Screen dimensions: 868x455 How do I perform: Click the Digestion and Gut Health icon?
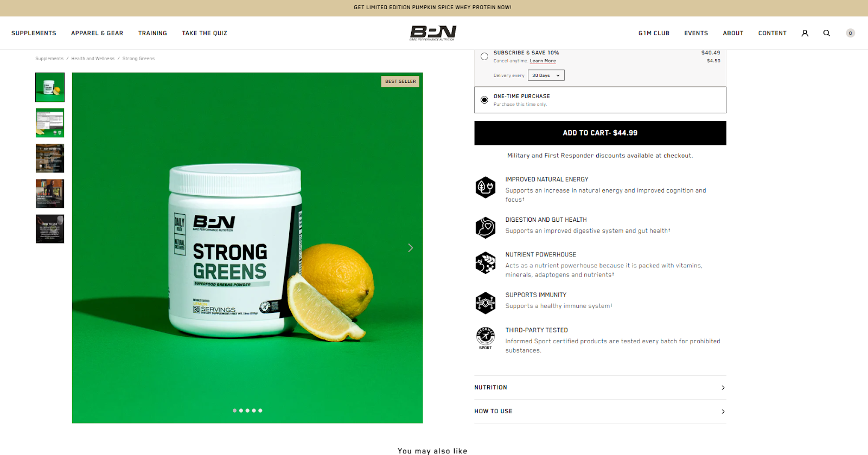click(x=486, y=228)
